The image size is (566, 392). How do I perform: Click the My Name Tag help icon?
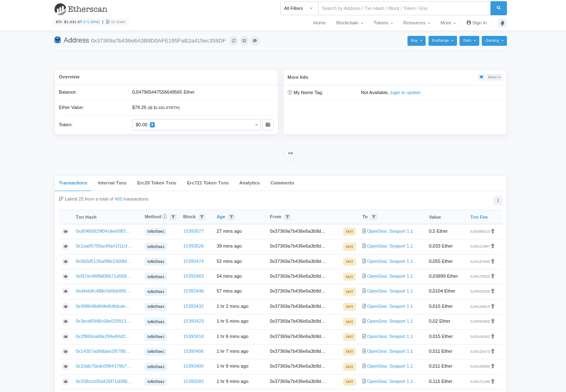coord(290,92)
